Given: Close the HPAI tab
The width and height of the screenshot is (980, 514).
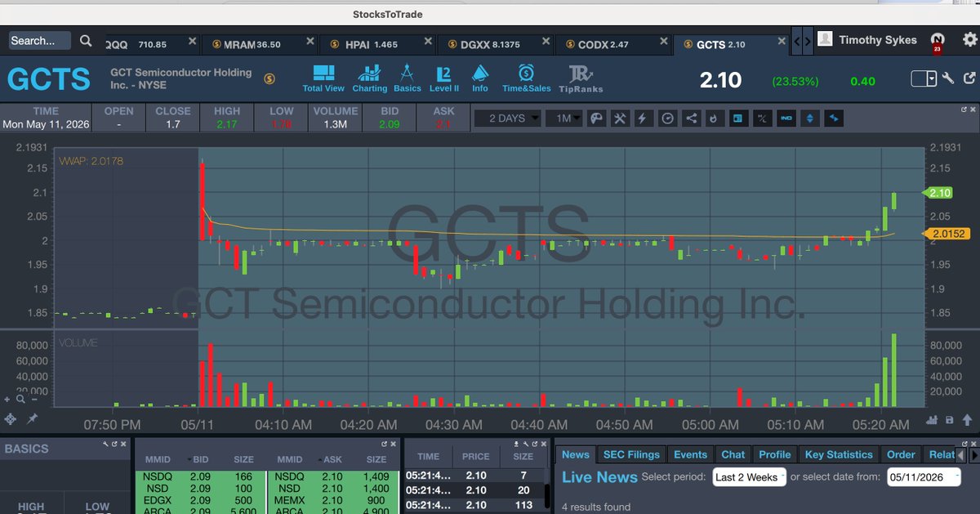Looking at the screenshot, I should click(x=428, y=41).
